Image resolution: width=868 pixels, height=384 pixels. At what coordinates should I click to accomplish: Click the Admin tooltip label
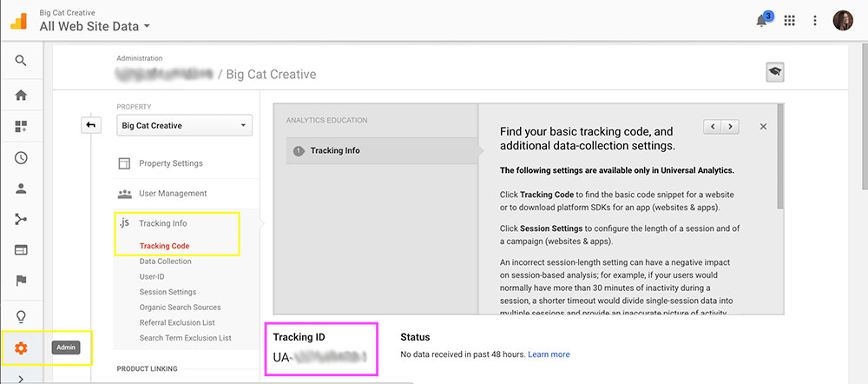(x=66, y=348)
